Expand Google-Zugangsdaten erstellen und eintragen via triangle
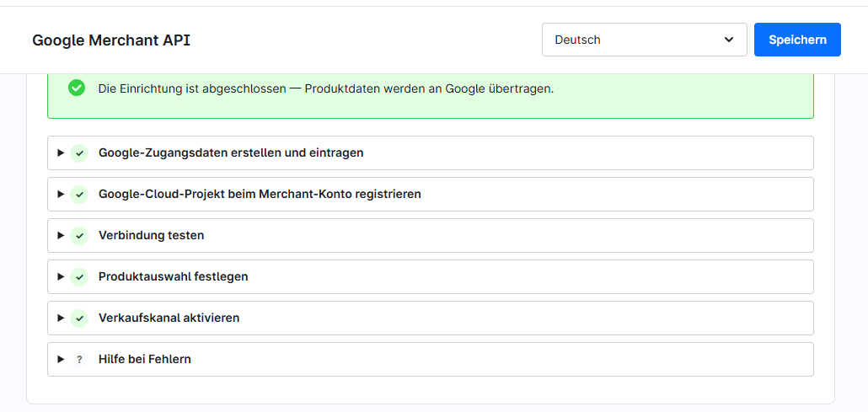The height and width of the screenshot is (412, 868). (61, 152)
